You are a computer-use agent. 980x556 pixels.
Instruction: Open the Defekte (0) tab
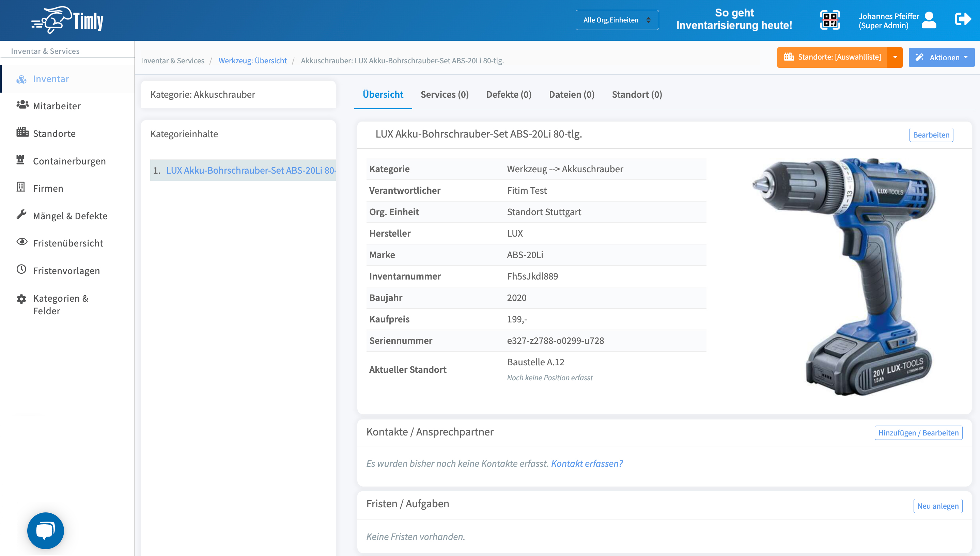508,95
